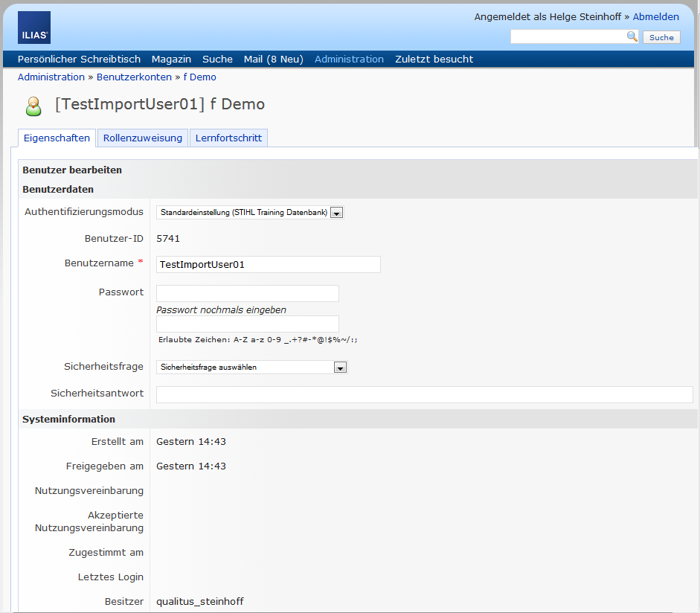Click into the Benutzername text field
Image resolution: width=700 pixels, height=613 pixels.
pos(268,265)
